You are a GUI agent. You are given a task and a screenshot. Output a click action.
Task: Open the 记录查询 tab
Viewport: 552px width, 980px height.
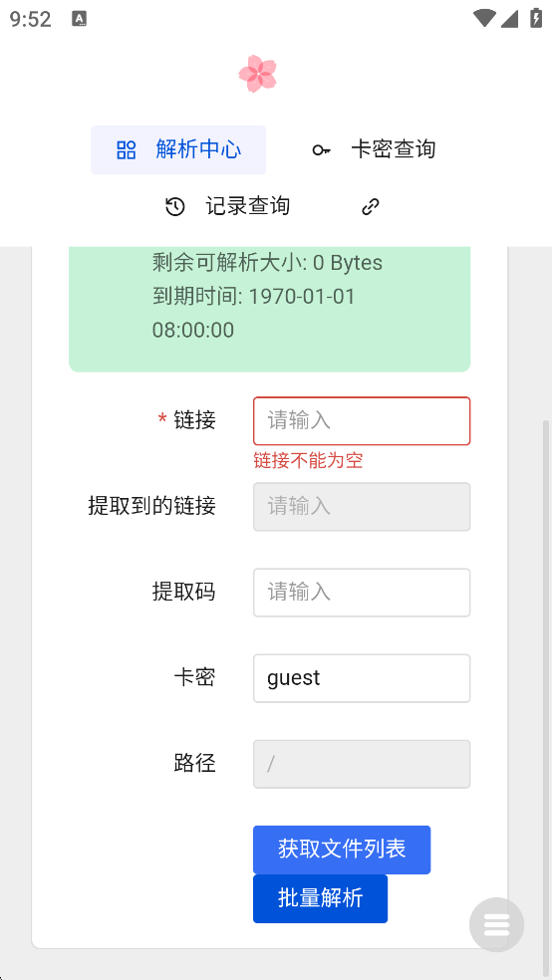coord(227,206)
